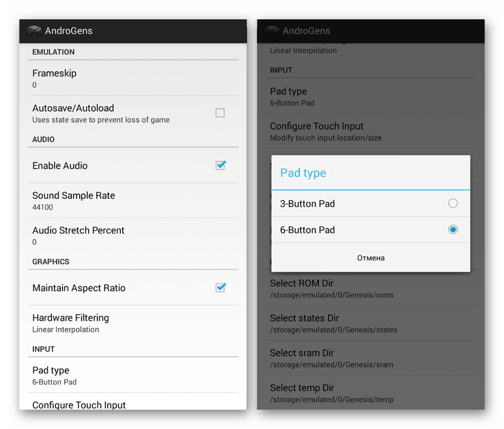Open the Audio Stretch Percent setting

[133, 236]
